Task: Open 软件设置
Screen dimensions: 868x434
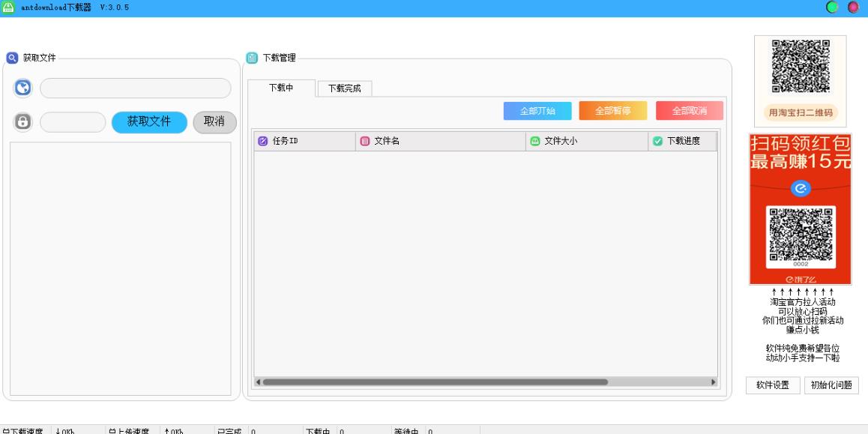Action: point(773,385)
